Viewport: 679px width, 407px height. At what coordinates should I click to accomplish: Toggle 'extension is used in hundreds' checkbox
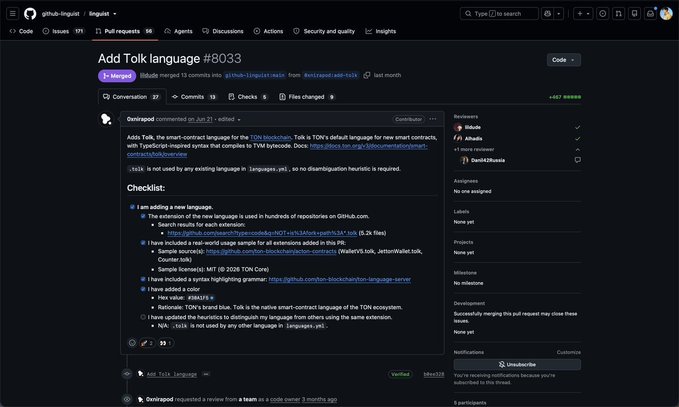pyautogui.click(x=143, y=216)
